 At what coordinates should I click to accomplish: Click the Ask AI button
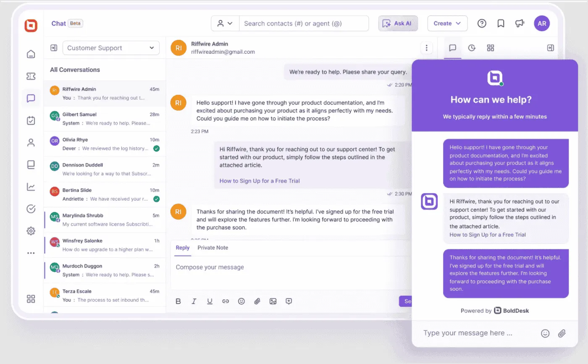point(398,24)
